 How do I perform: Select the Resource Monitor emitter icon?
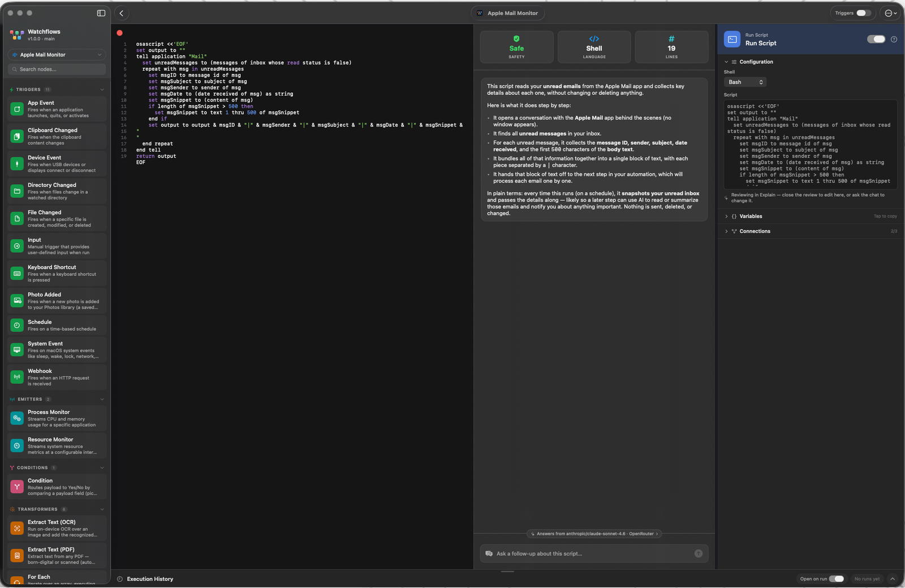point(17,446)
